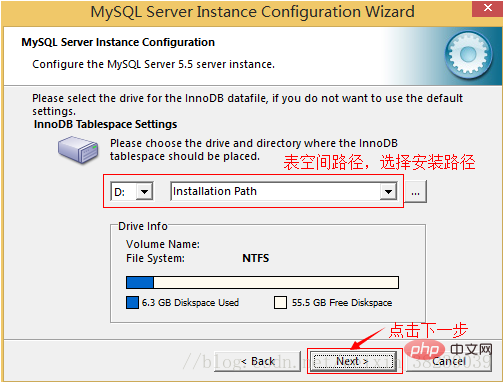Expand the Installation Path dropdown arrow
The width and height of the screenshot is (503, 382).
tap(388, 192)
